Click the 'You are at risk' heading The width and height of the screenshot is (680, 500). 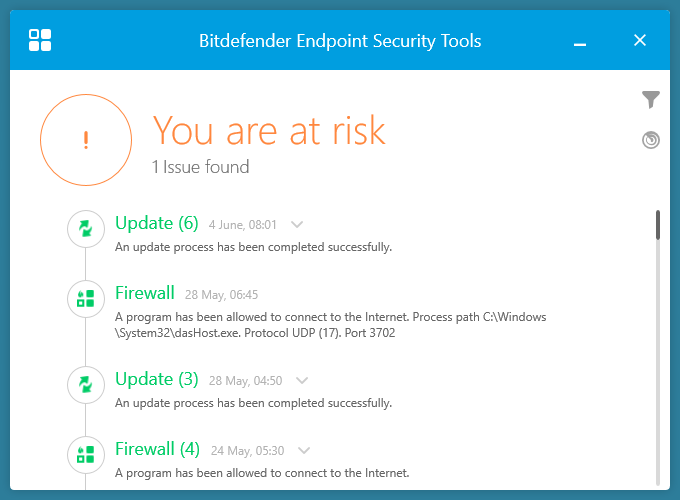[268, 131]
